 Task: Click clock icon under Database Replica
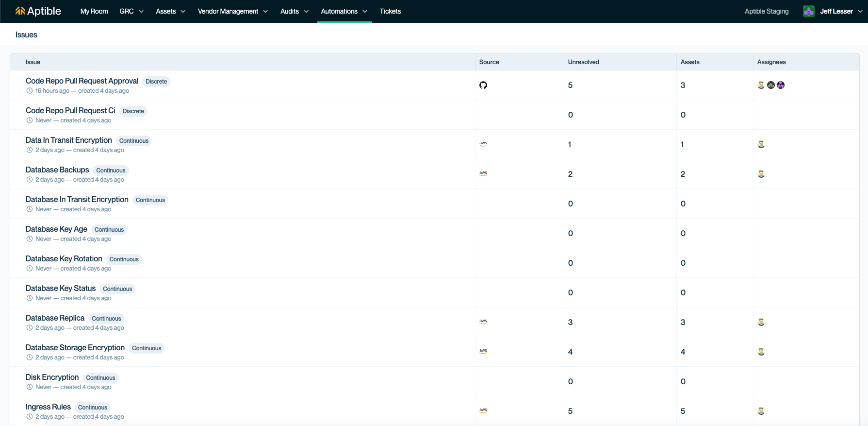pos(30,328)
